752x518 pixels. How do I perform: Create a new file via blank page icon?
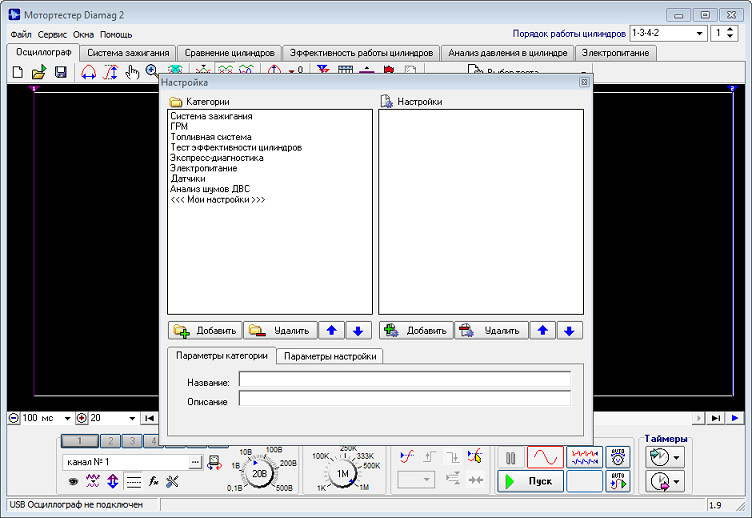pos(17,72)
